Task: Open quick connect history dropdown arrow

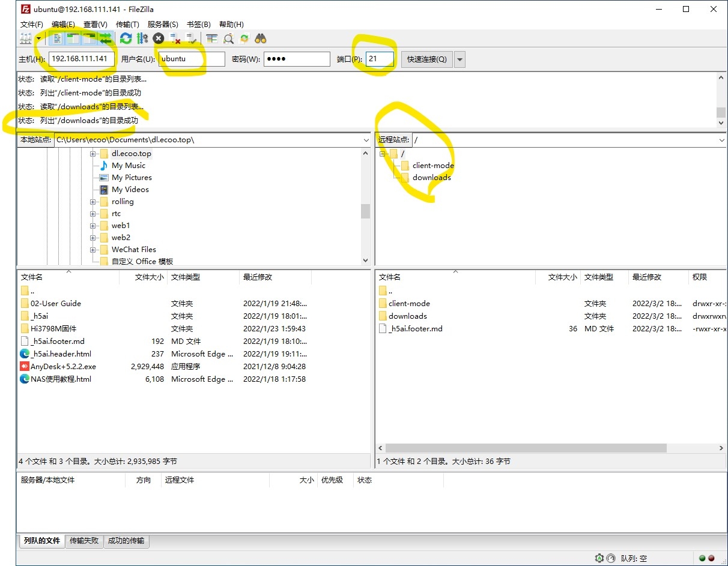Action: [460, 59]
